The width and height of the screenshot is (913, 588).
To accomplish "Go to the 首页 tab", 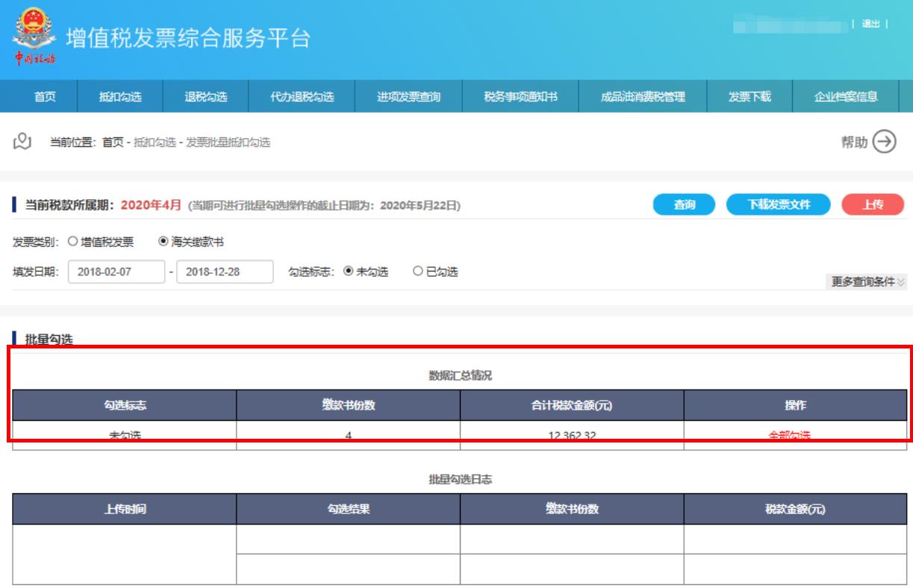I will [43, 96].
